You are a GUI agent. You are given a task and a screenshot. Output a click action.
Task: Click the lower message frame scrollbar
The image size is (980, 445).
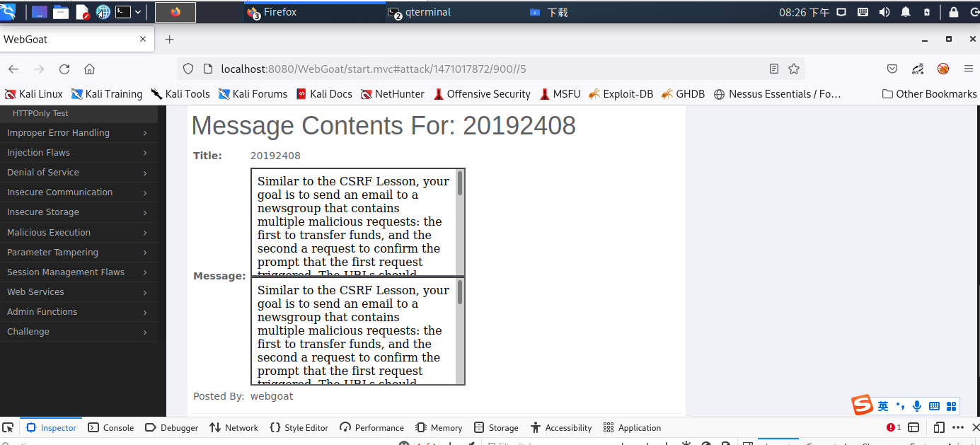tap(460, 292)
